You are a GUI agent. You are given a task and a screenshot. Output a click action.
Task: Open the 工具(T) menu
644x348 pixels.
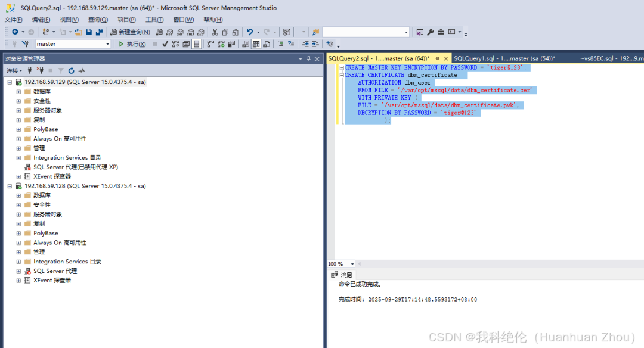(154, 20)
